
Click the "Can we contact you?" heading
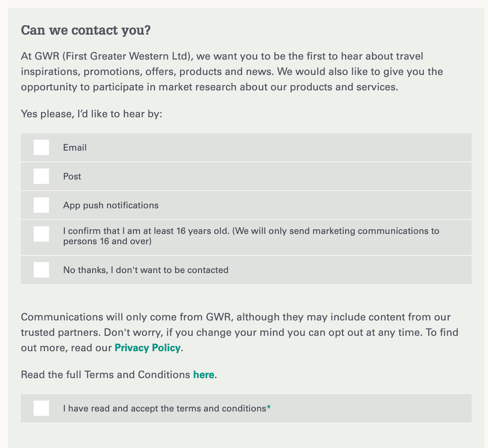tap(86, 30)
